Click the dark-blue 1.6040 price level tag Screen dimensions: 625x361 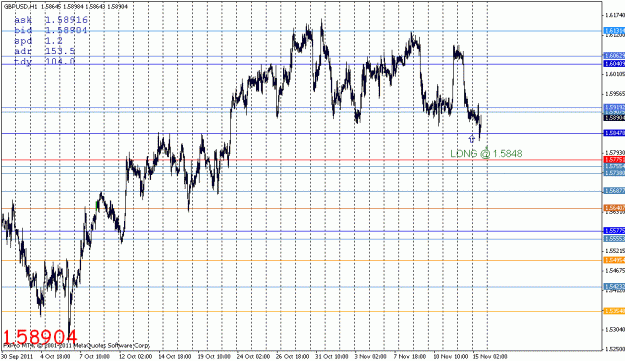(x=614, y=64)
